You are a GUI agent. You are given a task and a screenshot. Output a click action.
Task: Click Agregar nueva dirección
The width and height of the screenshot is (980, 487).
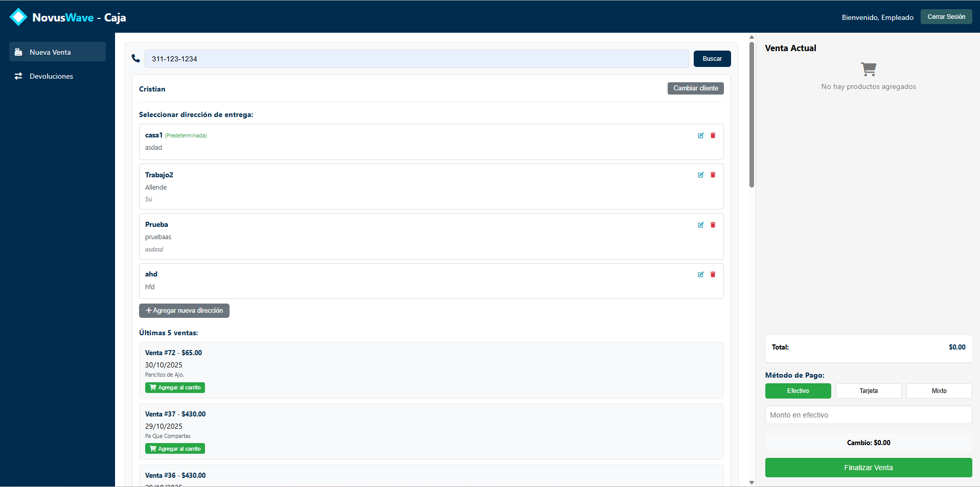pyautogui.click(x=184, y=311)
